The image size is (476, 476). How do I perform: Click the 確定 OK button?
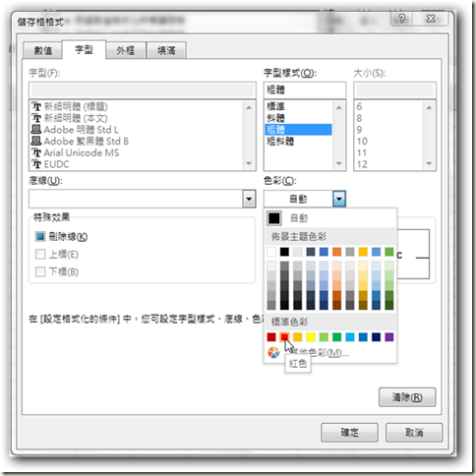[x=349, y=433]
